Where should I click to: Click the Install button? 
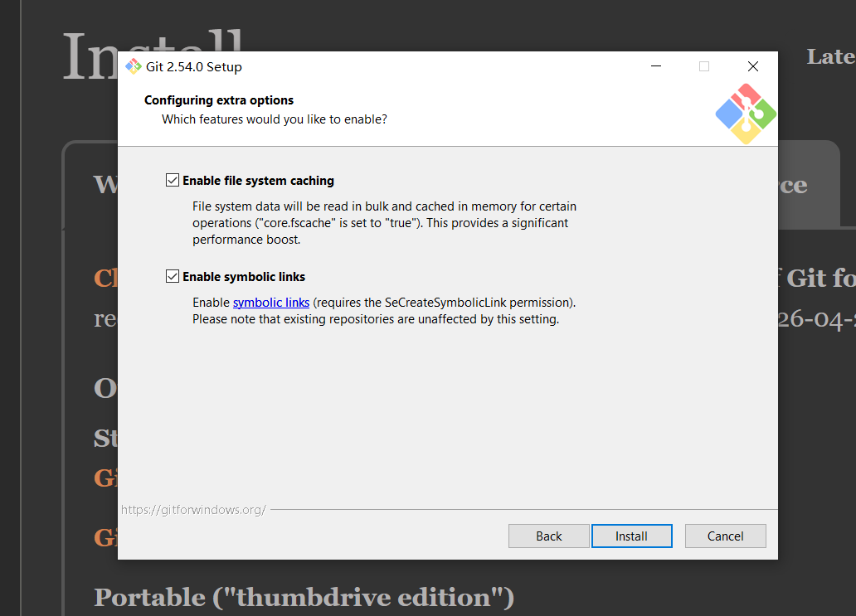[631, 536]
